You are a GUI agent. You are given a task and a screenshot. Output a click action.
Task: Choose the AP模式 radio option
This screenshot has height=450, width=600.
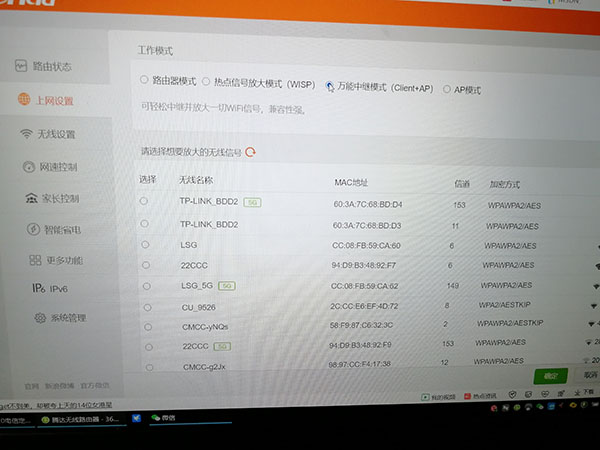446,89
